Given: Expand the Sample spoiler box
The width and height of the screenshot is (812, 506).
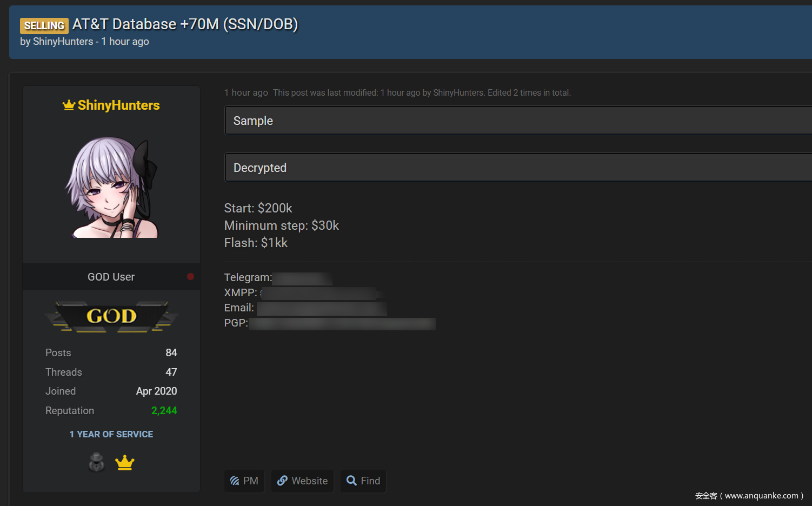Looking at the screenshot, I should (x=518, y=121).
